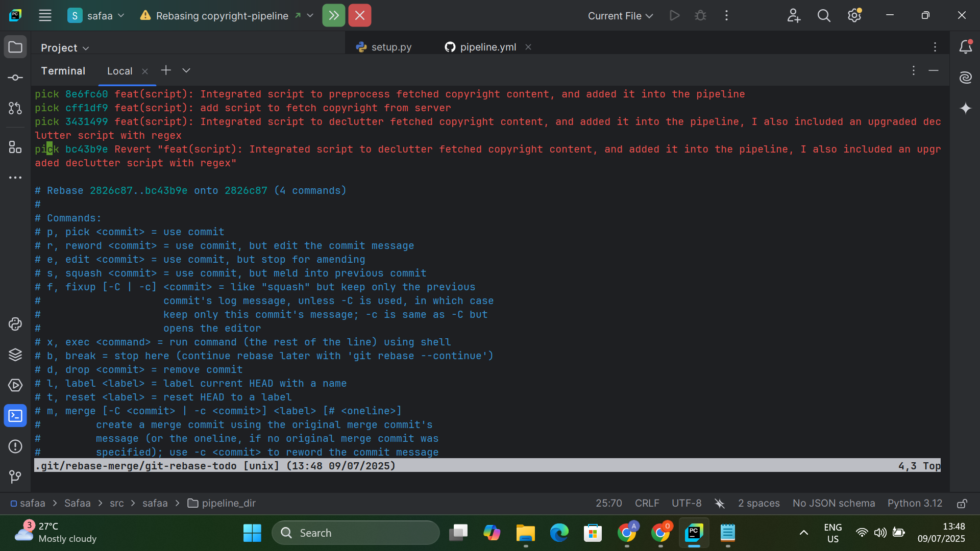The height and width of the screenshot is (551, 980).
Task: Open editor tabs options menu
Action: [935, 47]
